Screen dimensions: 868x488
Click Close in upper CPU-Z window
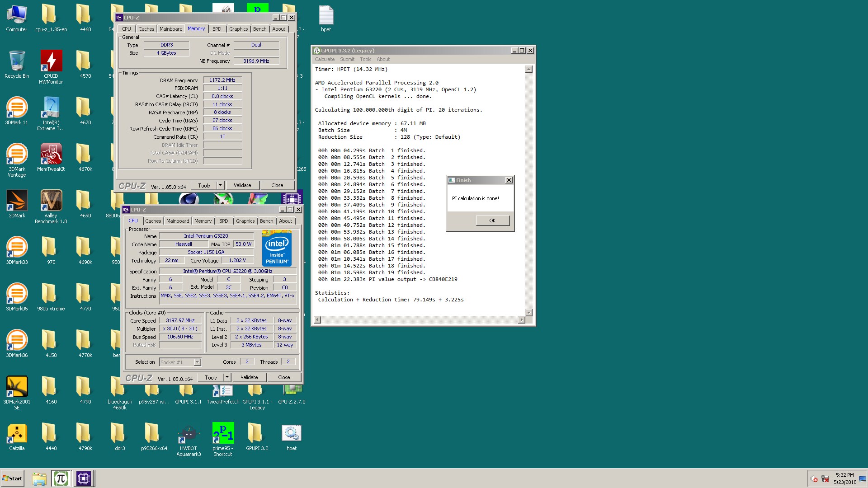(x=277, y=185)
